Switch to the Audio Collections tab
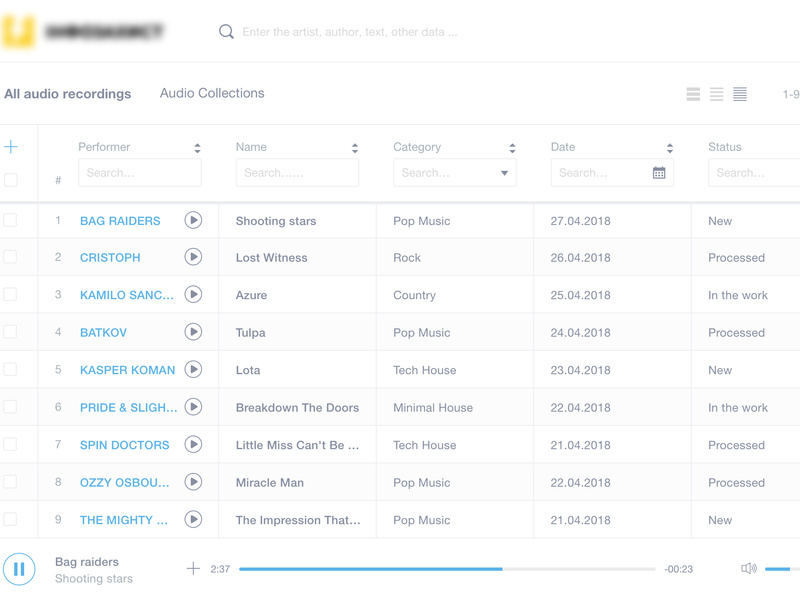Viewport: 800px width, 600px height. click(x=211, y=93)
